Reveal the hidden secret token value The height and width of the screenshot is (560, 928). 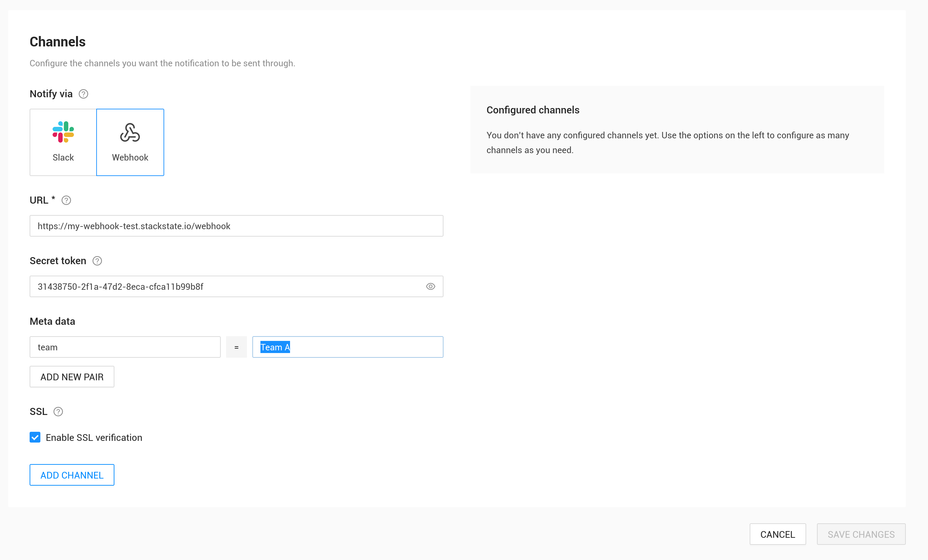430,286
